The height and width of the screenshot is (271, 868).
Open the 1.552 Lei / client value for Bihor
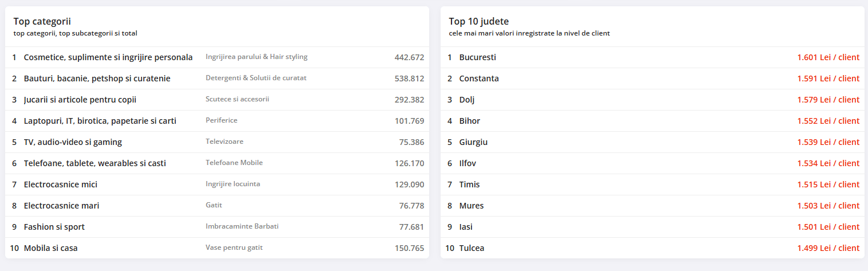click(828, 121)
